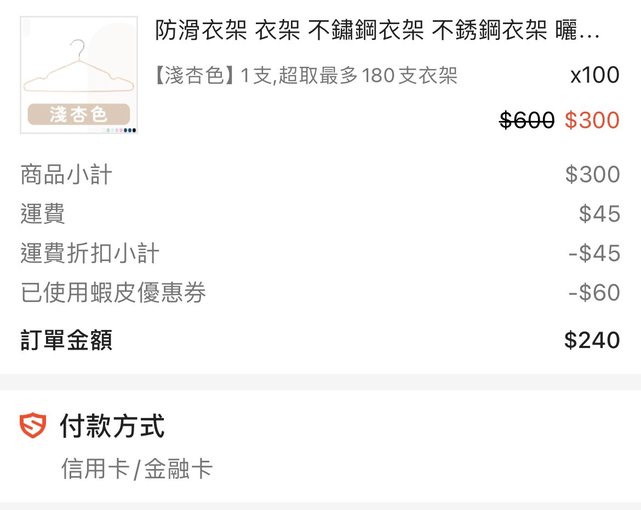Select the 商品小計 row label
The width and height of the screenshot is (641, 510).
pos(66,175)
